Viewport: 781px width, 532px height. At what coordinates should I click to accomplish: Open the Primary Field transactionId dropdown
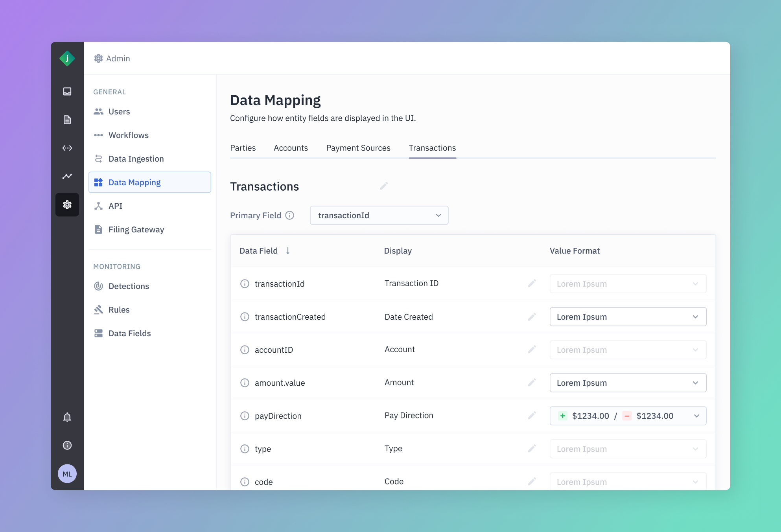click(x=379, y=215)
